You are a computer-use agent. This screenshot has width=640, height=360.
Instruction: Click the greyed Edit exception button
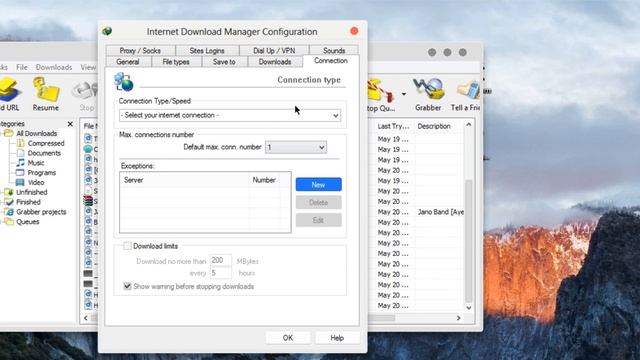pos(318,220)
